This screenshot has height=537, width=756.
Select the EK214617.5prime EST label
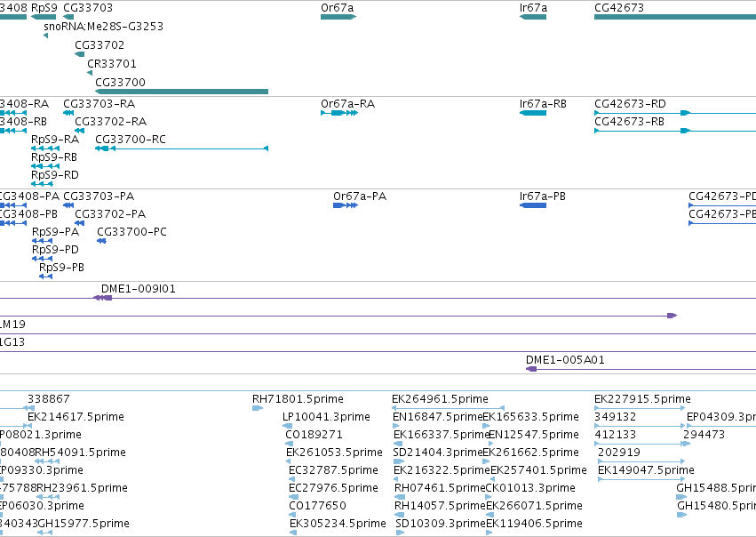coord(76,417)
